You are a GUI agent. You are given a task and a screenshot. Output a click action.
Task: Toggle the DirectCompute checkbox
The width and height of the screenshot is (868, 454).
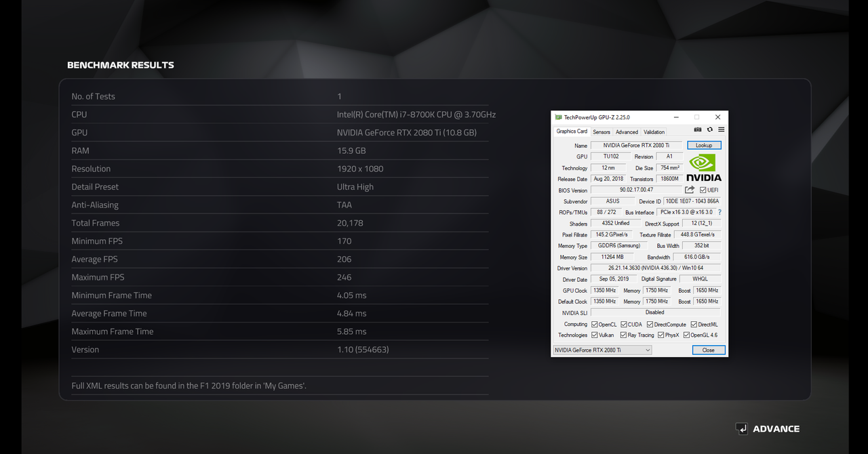[x=650, y=325]
